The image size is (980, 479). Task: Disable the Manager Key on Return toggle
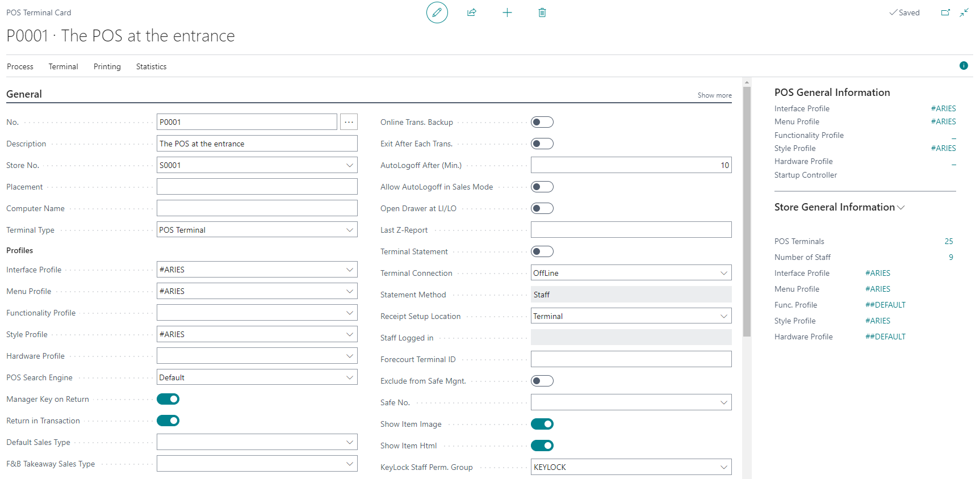point(168,399)
